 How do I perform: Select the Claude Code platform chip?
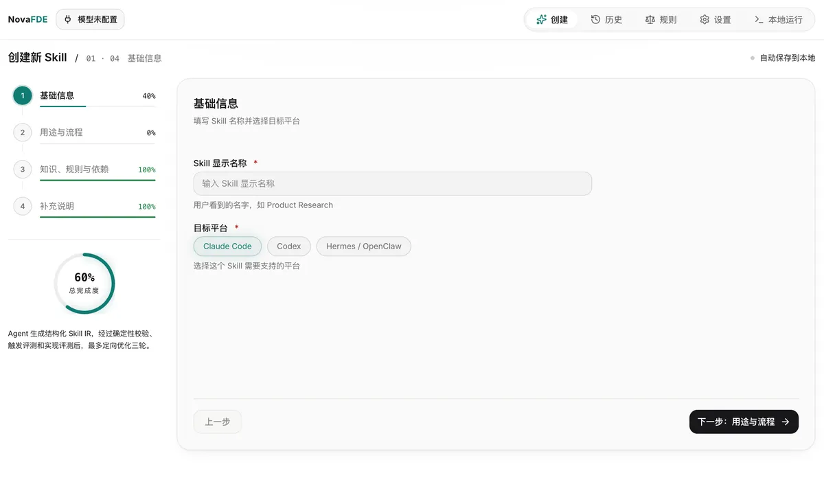click(x=227, y=246)
